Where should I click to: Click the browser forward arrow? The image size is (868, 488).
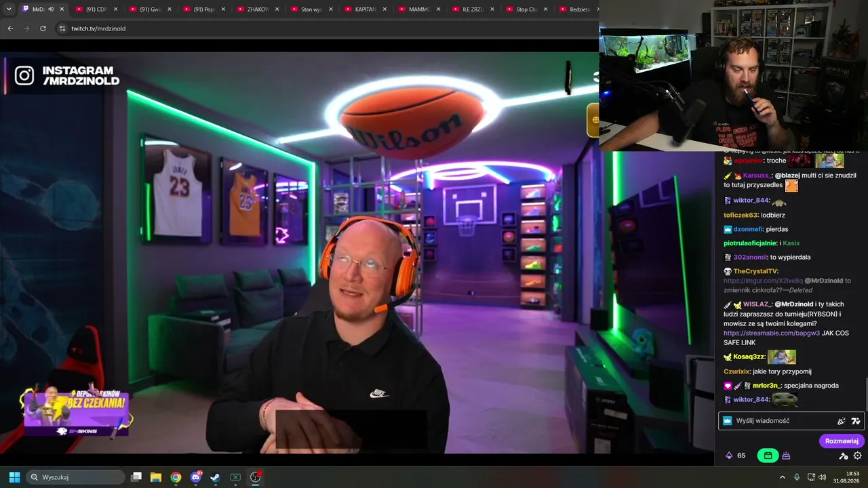[x=26, y=28]
